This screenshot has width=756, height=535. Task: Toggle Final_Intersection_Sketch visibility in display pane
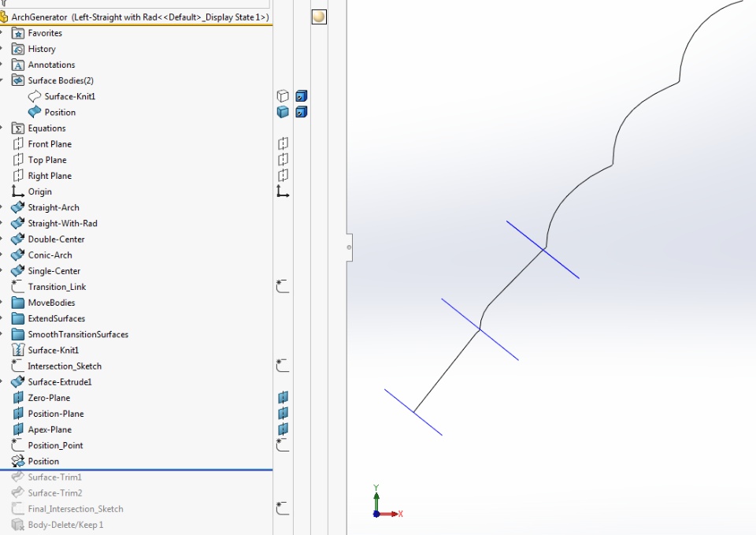coord(283,508)
